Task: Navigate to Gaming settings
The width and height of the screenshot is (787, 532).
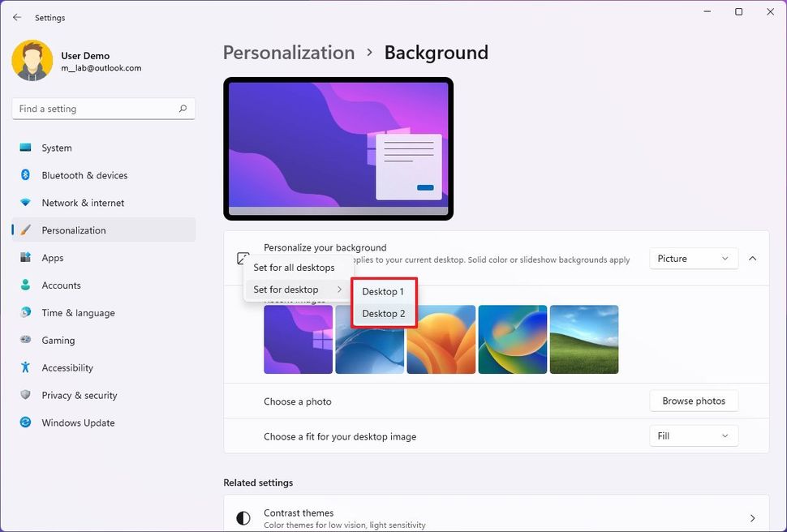Action: [x=58, y=341]
